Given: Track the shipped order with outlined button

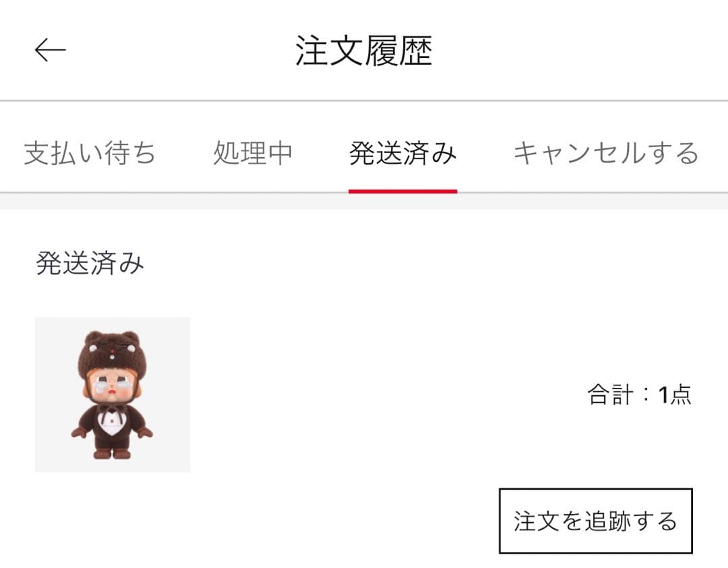Looking at the screenshot, I should [596, 521].
